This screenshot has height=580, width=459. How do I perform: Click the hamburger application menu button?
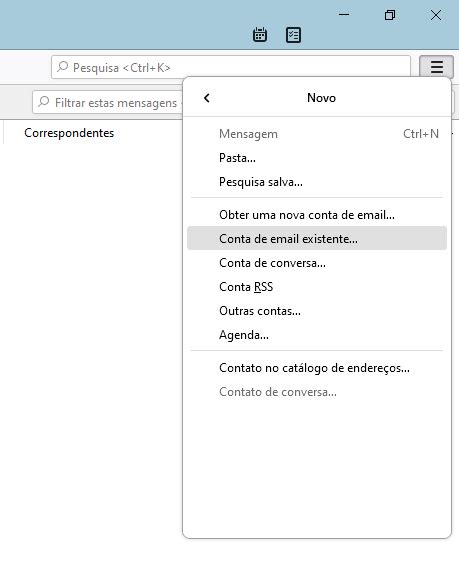coord(436,67)
